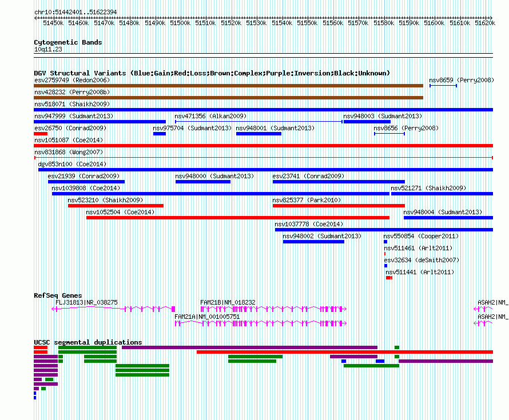The height and width of the screenshot is (420, 509).
Task: Click the small red nsv511441 bar
Action: 389,278
